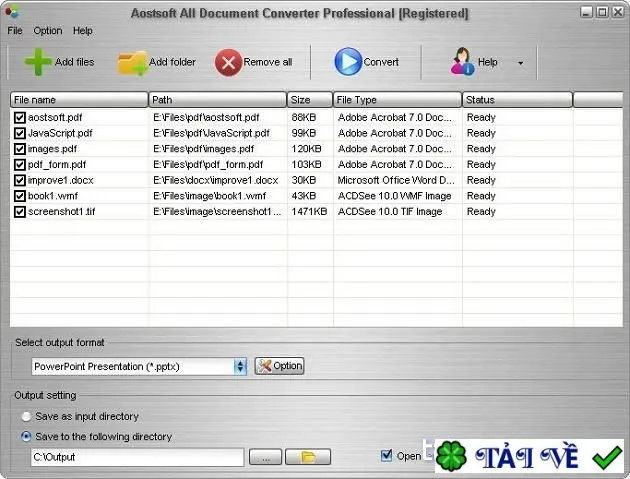
Task: Click the red Remove all icon
Action: (228, 63)
